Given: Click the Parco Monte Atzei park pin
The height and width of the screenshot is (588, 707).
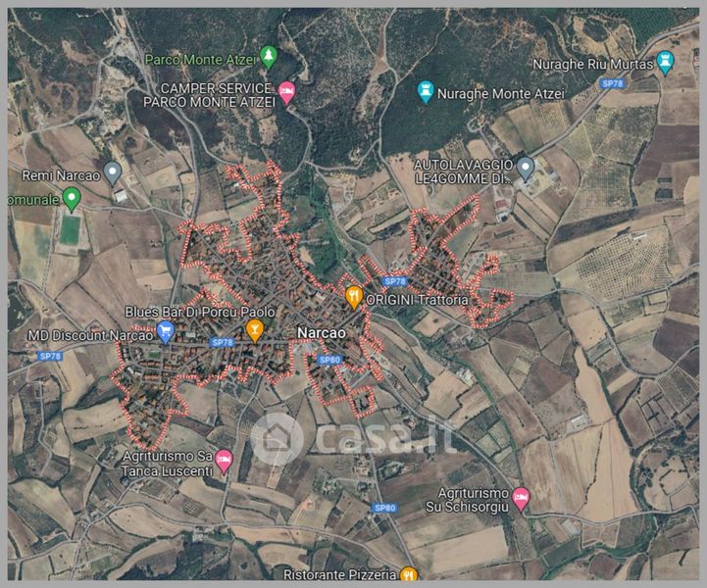Looking at the screenshot, I should pyautogui.click(x=269, y=57).
